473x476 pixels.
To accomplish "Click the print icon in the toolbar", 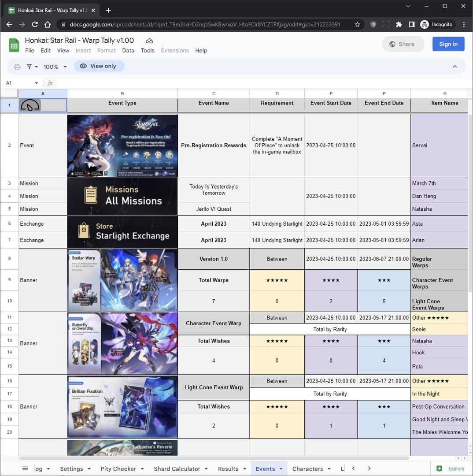I will (x=17, y=66).
